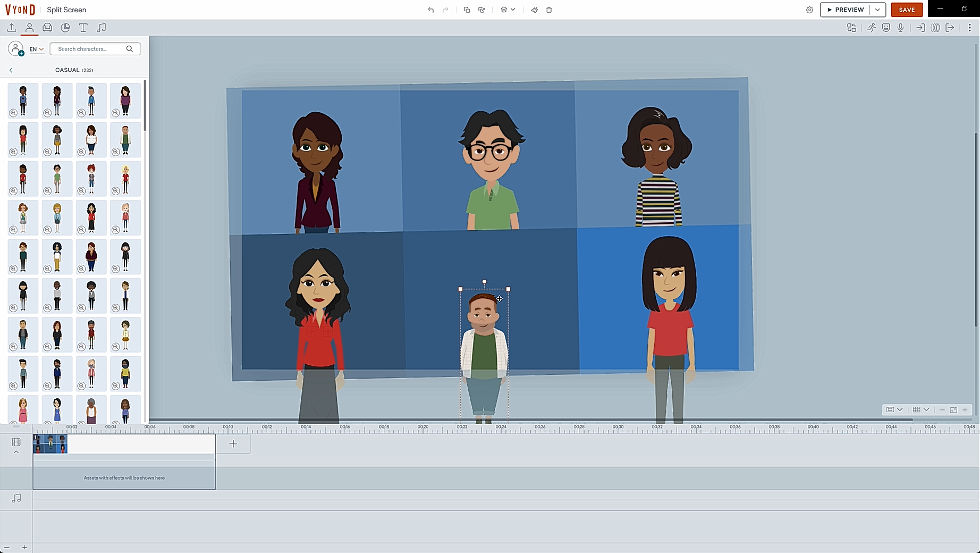Image resolution: width=980 pixels, height=553 pixels.
Task: Add a new scene with the plus button
Action: click(x=233, y=443)
